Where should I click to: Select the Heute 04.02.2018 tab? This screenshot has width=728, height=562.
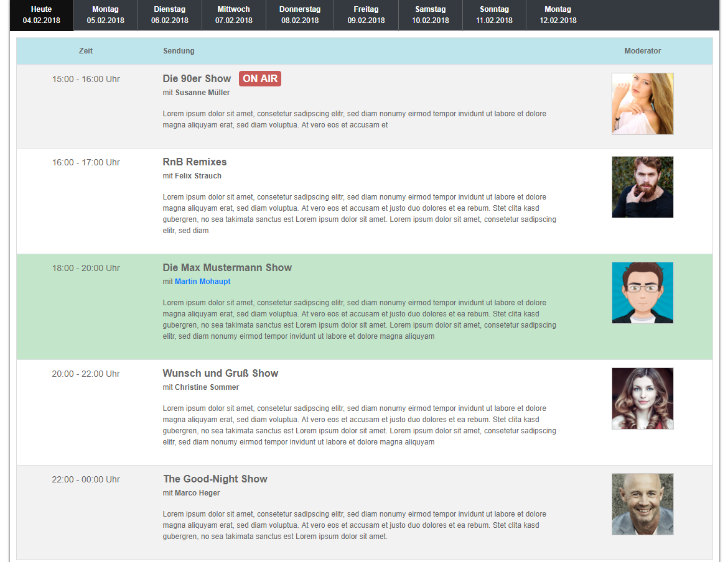coord(41,15)
